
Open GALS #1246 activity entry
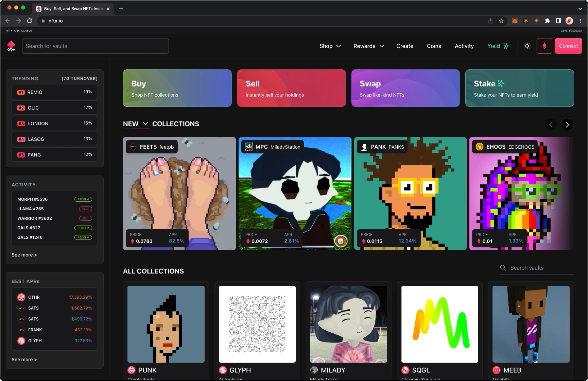click(x=55, y=237)
